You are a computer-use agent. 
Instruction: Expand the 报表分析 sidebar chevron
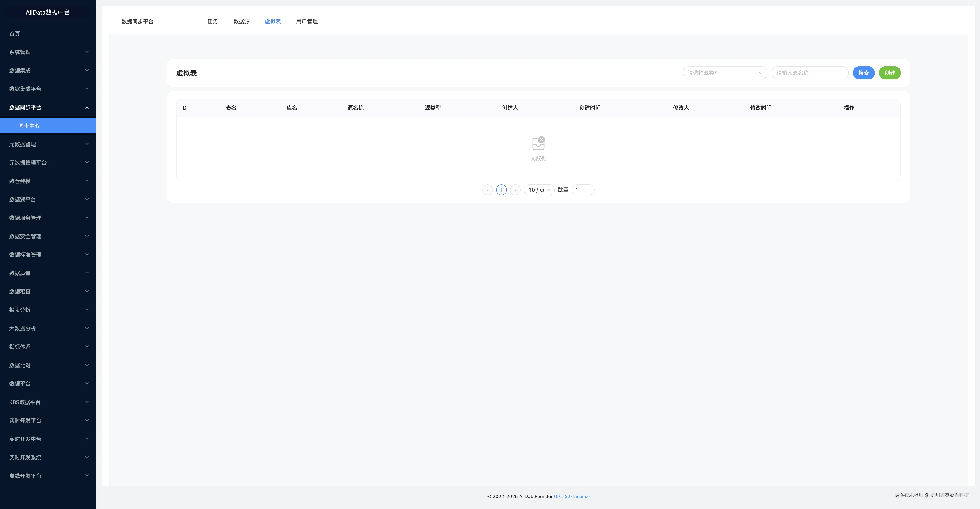(87, 310)
